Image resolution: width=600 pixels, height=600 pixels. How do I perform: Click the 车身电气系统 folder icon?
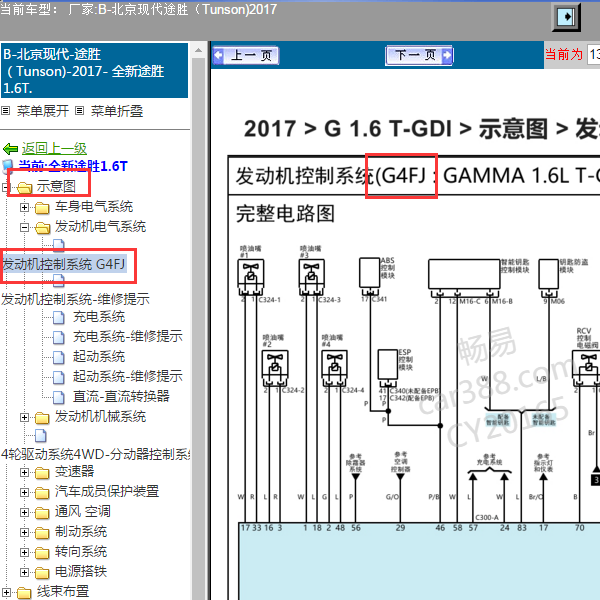42,208
